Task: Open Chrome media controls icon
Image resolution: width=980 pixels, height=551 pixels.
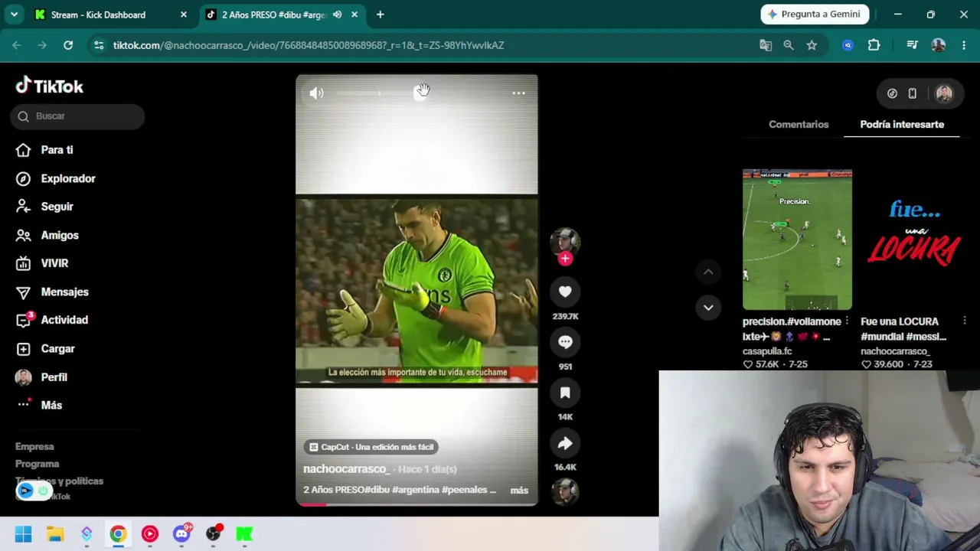Action: (x=912, y=45)
